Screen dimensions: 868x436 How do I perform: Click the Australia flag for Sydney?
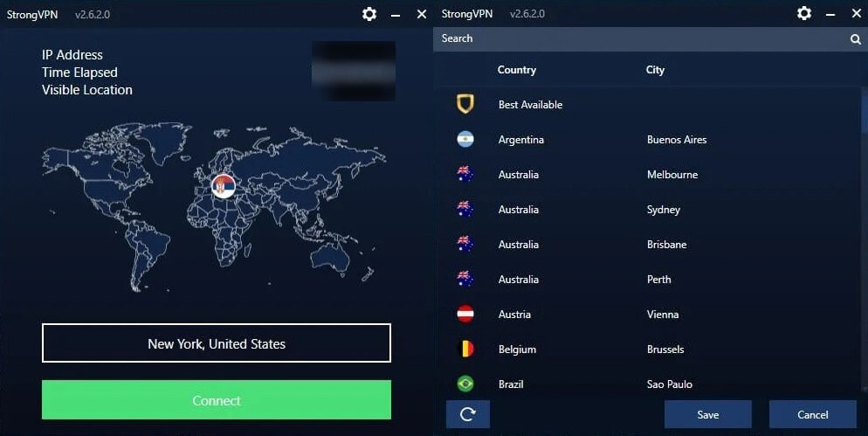(465, 209)
